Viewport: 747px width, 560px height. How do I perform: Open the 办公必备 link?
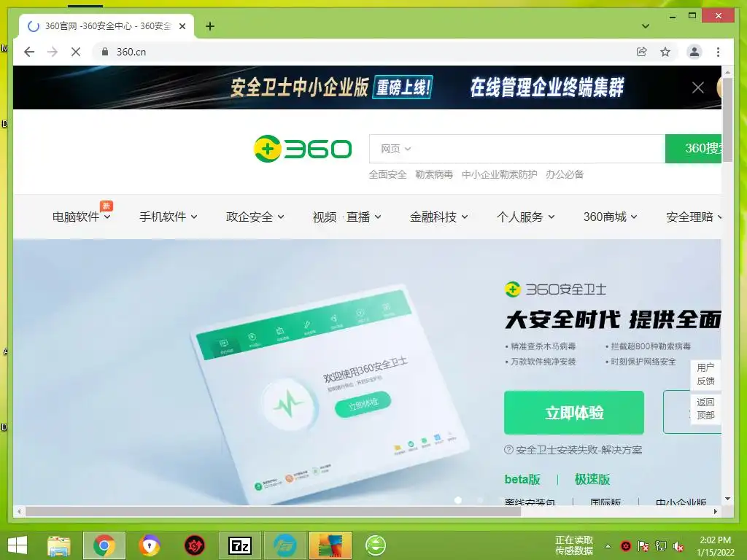click(565, 174)
